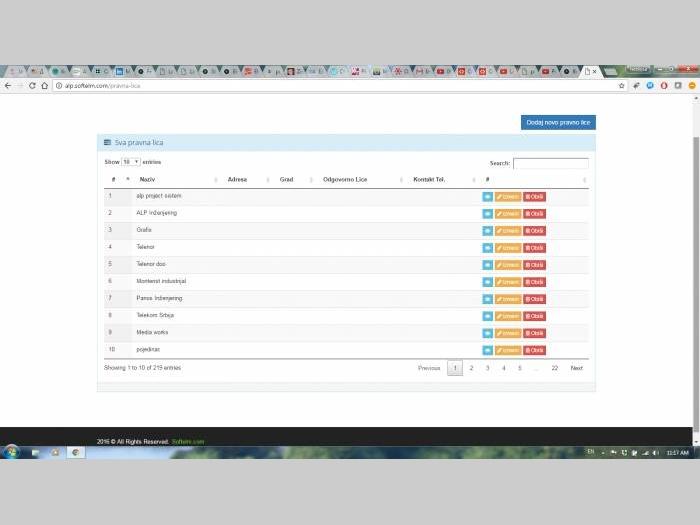Bookmark this page with the star icon

[621, 86]
